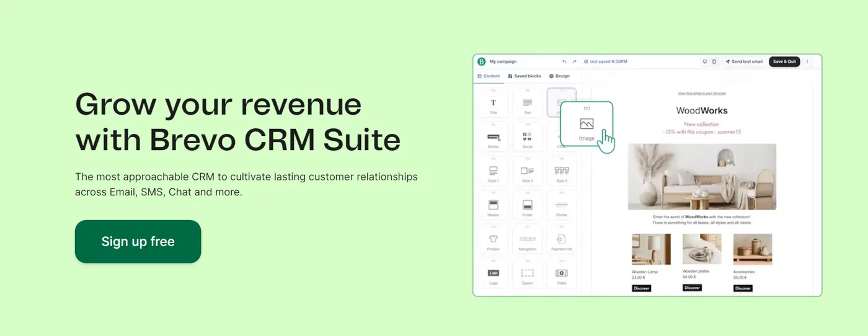This screenshot has height=336, width=868.
Task: Click the last saved 4:30PM status
Action: [606, 61]
